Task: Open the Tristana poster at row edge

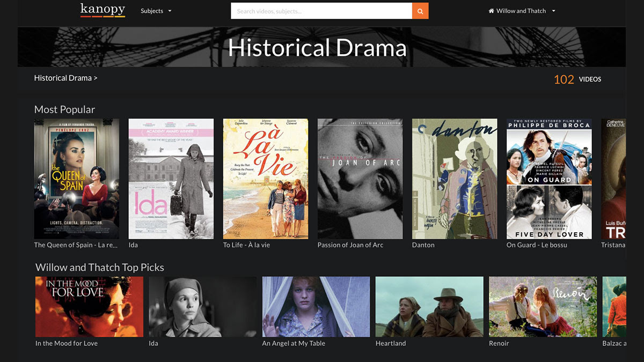Action: [613, 179]
